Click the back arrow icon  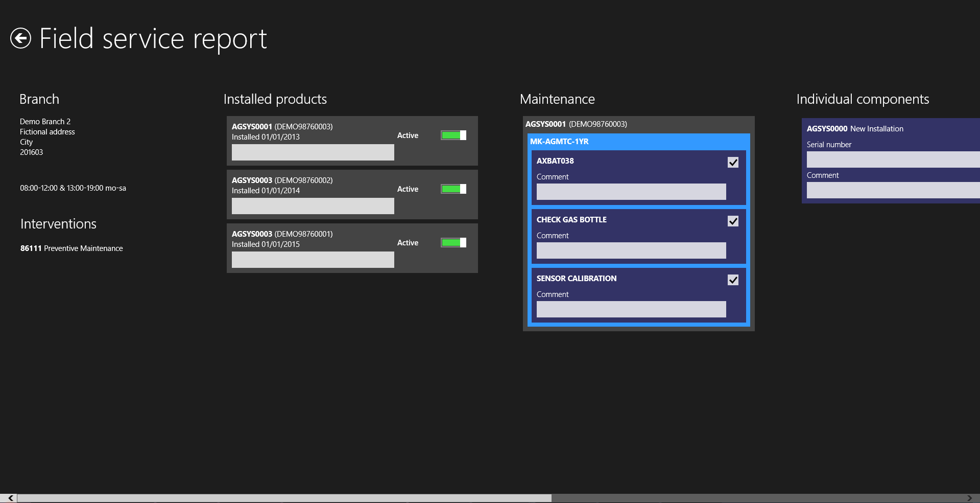[21, 38]
